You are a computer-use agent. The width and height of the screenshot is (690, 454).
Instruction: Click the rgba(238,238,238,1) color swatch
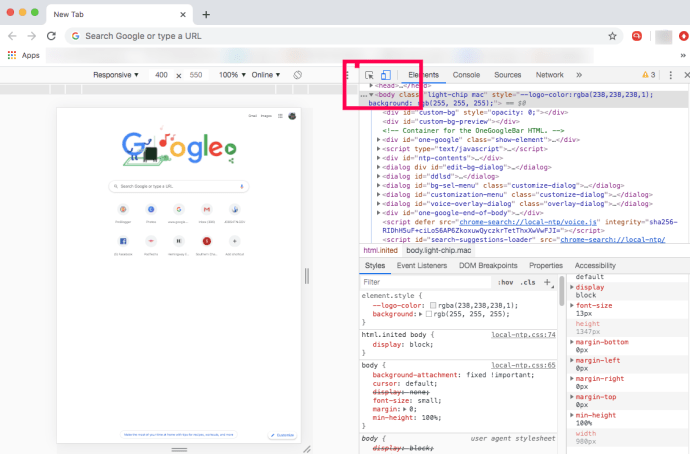pyautogui.click(x=432, y=304)
